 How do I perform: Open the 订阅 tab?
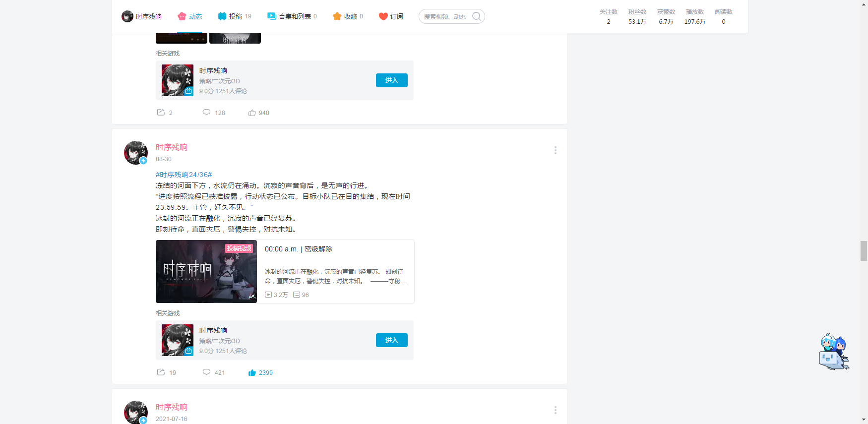coord(391,16)
